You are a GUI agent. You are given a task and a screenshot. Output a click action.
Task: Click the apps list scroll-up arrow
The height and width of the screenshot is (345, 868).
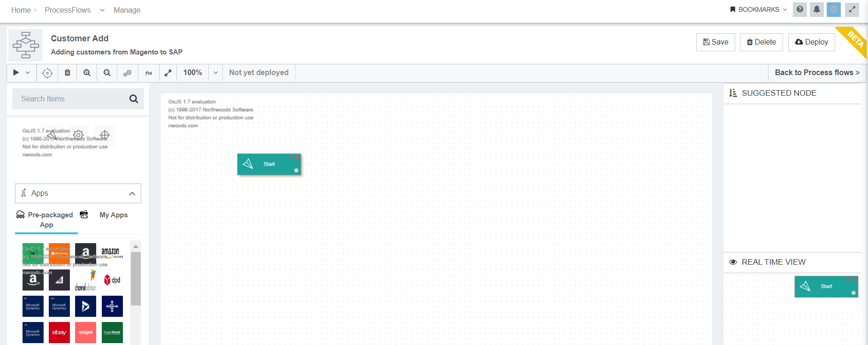(136, 246)
